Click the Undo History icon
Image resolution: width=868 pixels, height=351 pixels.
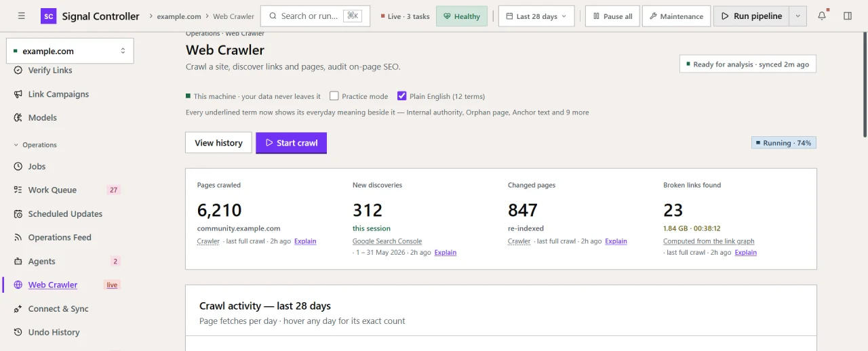[x=18, y=333]
